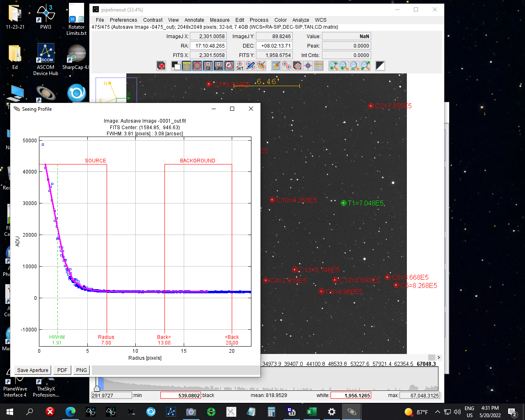525x420 pixels.
Task: Toggle the red octagon sky annulus button
Action: click(x=197, y=66)
